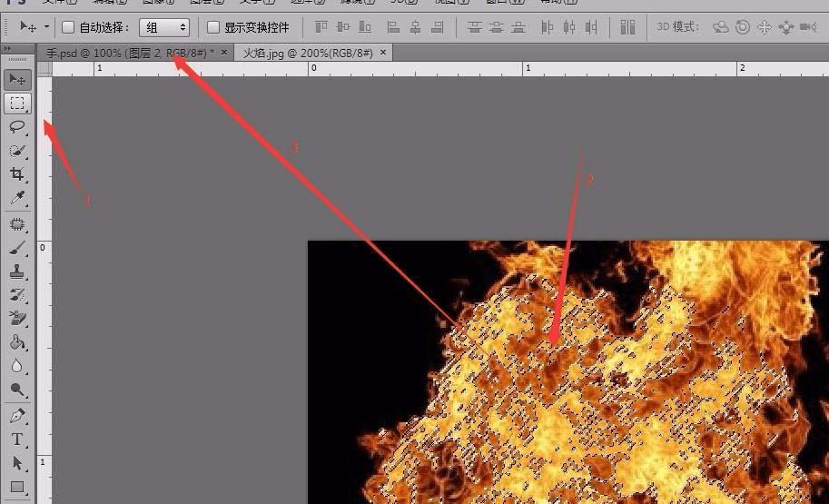The width and height of the screenshot is (829, 504).
Task: Align right edges in options bar
Action: (x=438, y=27)
